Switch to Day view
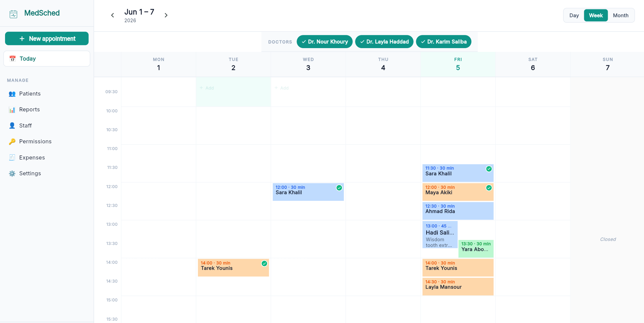The height and width of the screenshot is (323, 644). [x=574, y=15]
